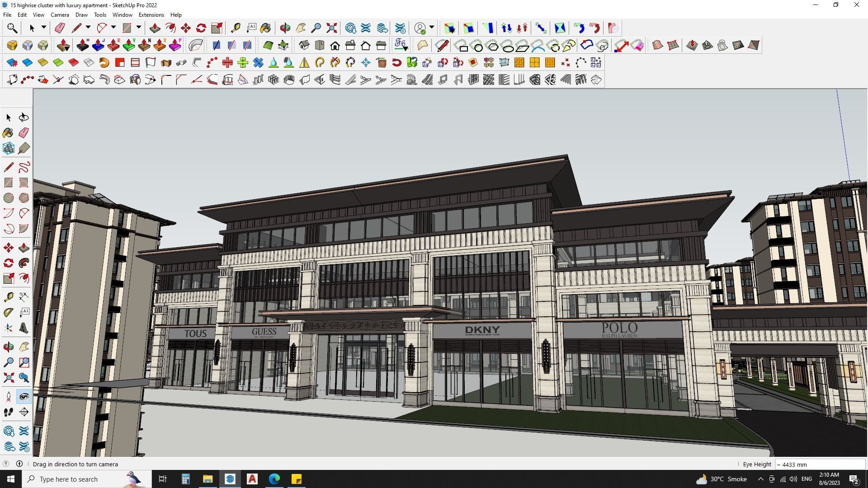
Task: Open the Extensions menu
Action: pyautogui.click(x=151, y=15)
